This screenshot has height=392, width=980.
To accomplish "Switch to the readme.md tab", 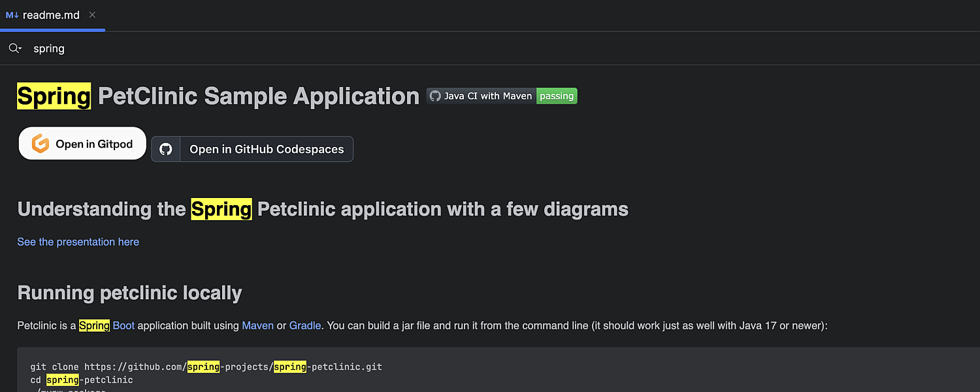I will pyautogui.click(x=51, y=15).
